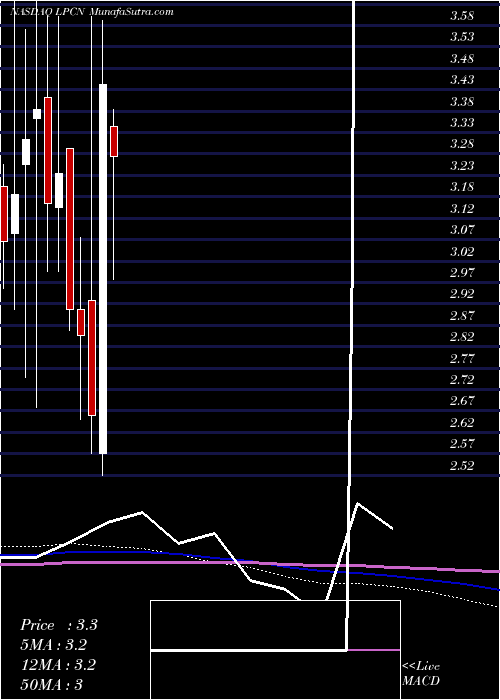Click the 2.82 price axis label
500x700 pixels.
click(462, 337)
